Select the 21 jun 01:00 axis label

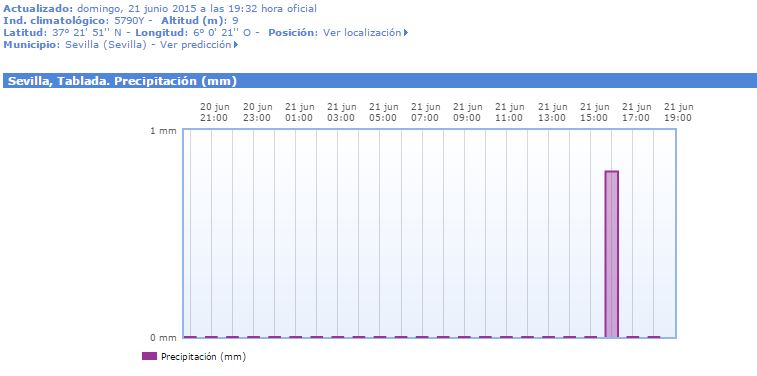click(x=299, y=112)
